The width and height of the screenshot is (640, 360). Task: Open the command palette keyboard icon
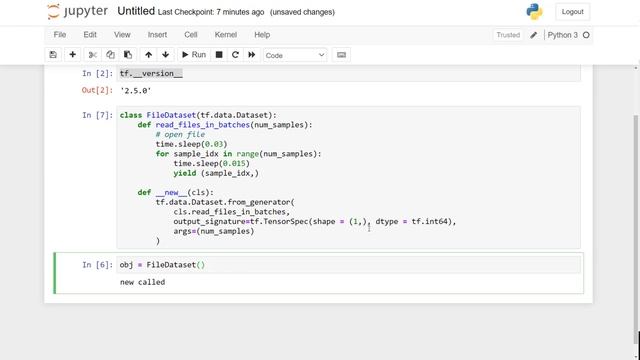(x=342, y=55)
